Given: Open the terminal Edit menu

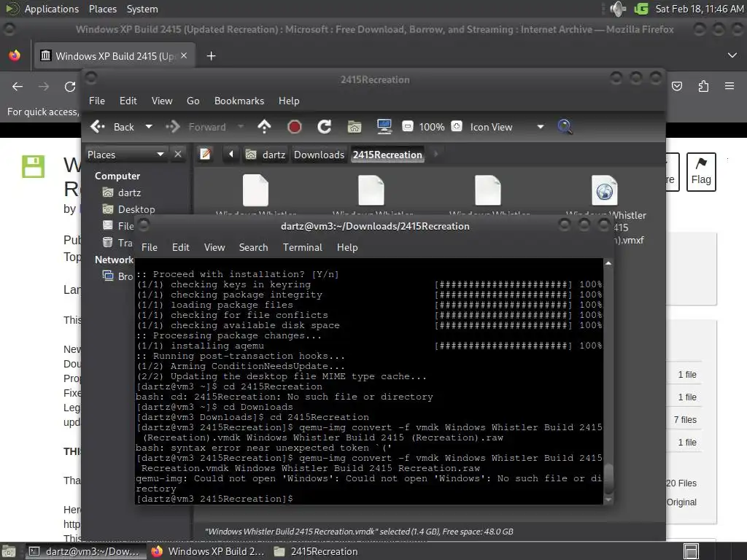Looking at the screenshot, I should pos(181,248).
